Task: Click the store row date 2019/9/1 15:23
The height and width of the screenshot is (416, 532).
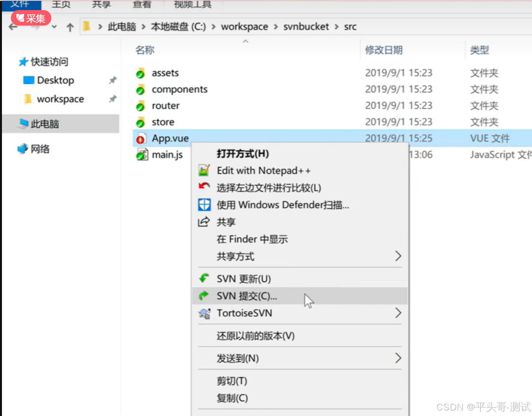Action: tap(399, 122)
